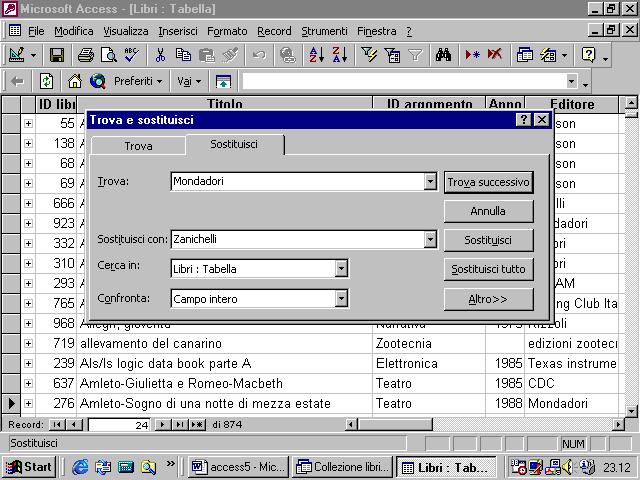The height and width of the screenshot is (480, 640).
Task: Click the View design icon
Action: click(17, 55)
